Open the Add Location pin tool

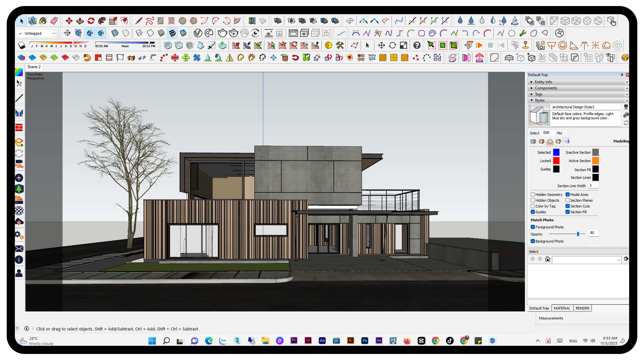pyautogui.click(x=526, y=45)
